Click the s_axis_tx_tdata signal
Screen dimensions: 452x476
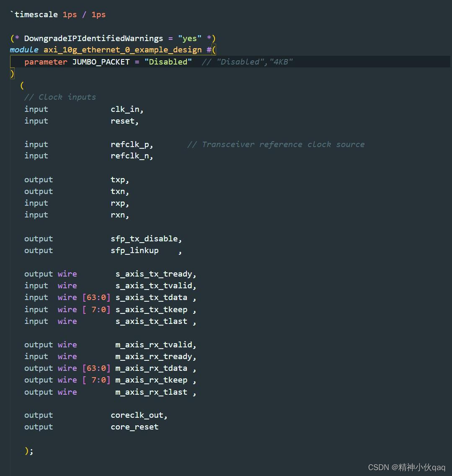tap(151, 297)
